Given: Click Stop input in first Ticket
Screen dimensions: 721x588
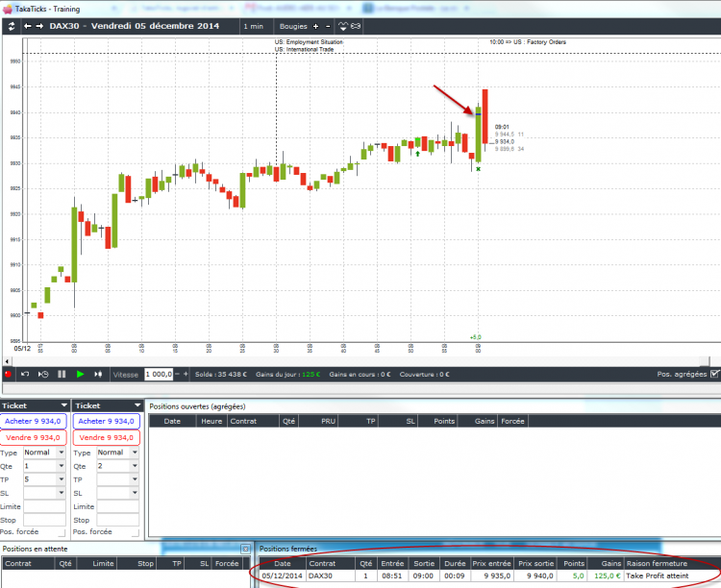Looking at the screenshot, I should (44, 520).
